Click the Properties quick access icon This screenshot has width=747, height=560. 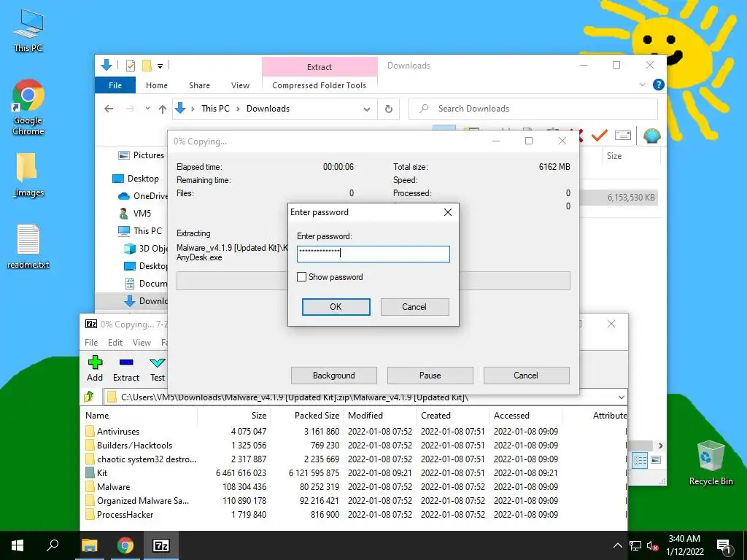(130, 65)
